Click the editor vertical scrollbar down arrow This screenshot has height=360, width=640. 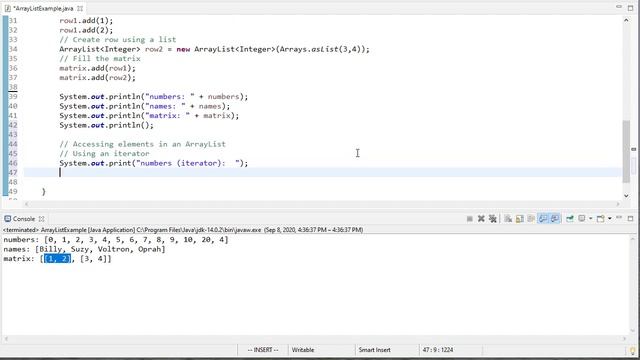(x=626, y=196)
